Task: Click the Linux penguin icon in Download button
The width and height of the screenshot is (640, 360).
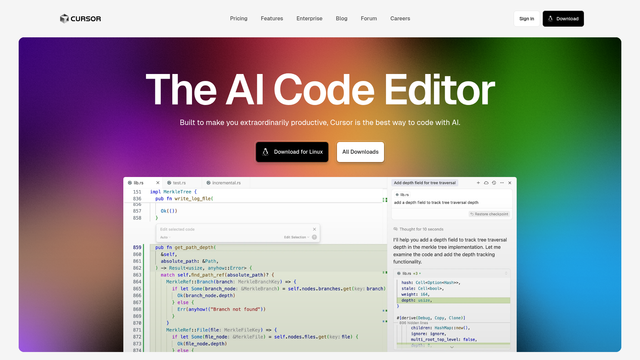Action: point(265,152)
